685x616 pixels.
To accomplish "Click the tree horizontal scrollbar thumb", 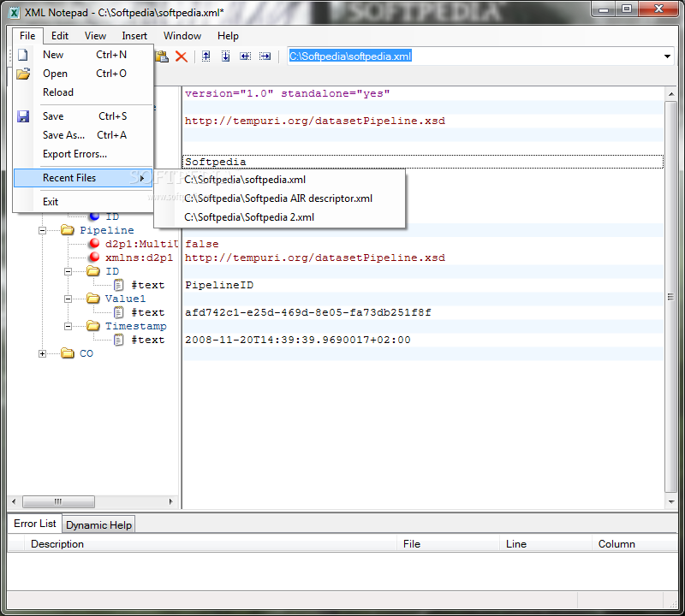I will 58,501.
